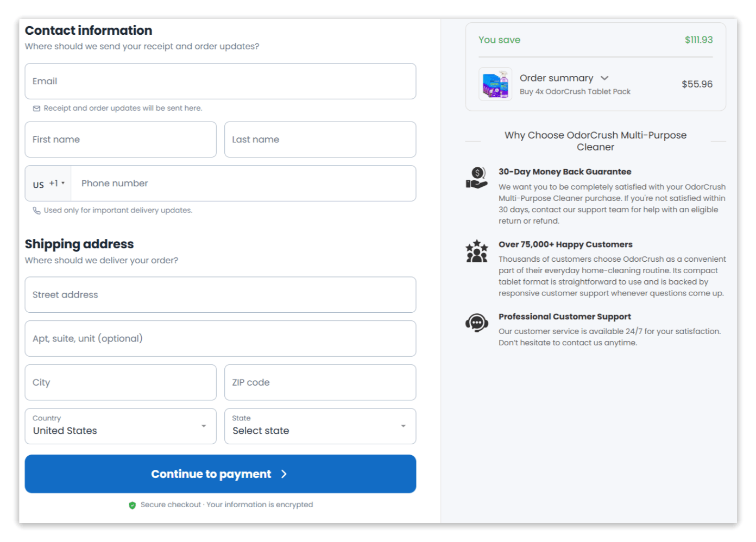756x542 pixels.
Task: Select the Street address field
Action: click(220, 295)
